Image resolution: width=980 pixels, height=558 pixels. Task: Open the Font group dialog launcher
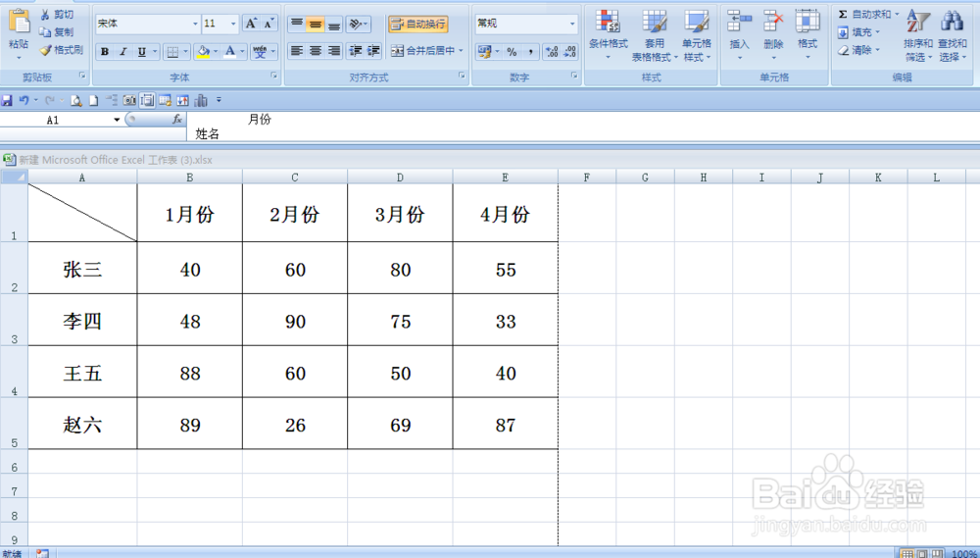(x=273, y=76)
